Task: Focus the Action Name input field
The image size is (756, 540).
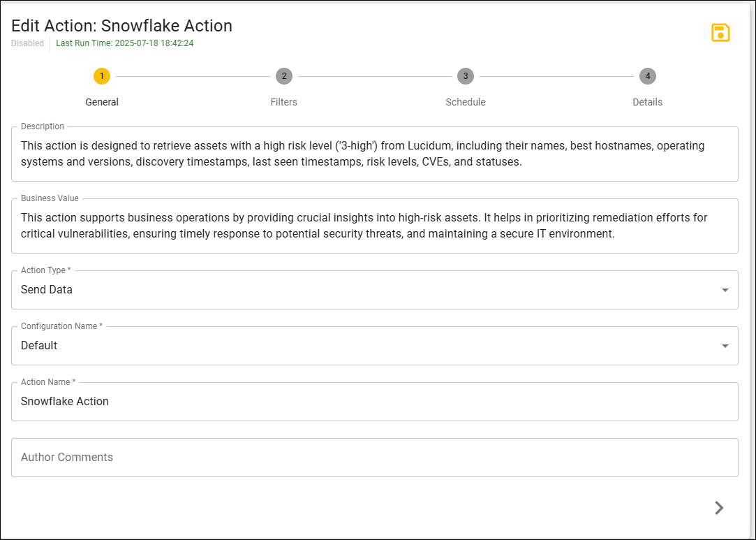Action: click(375, 402)
